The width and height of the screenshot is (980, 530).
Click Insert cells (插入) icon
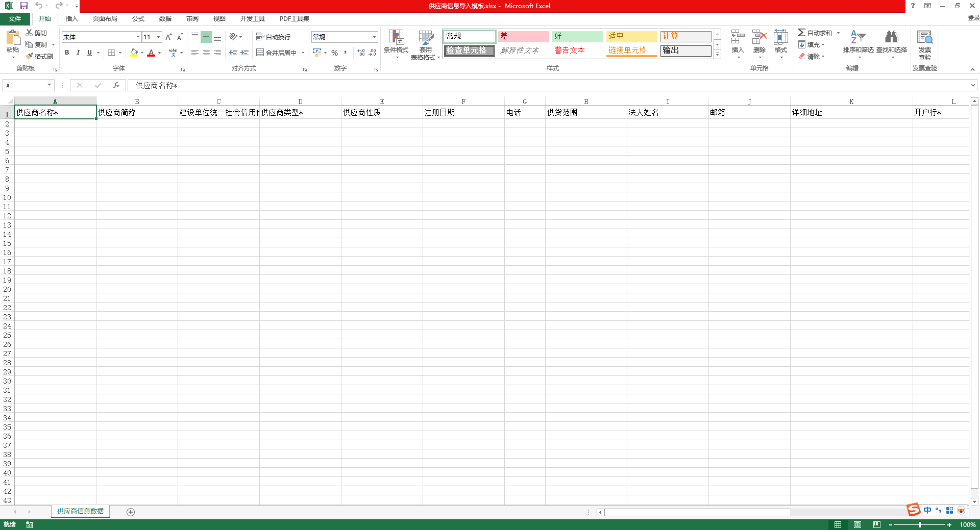click(x=738, y=44)
